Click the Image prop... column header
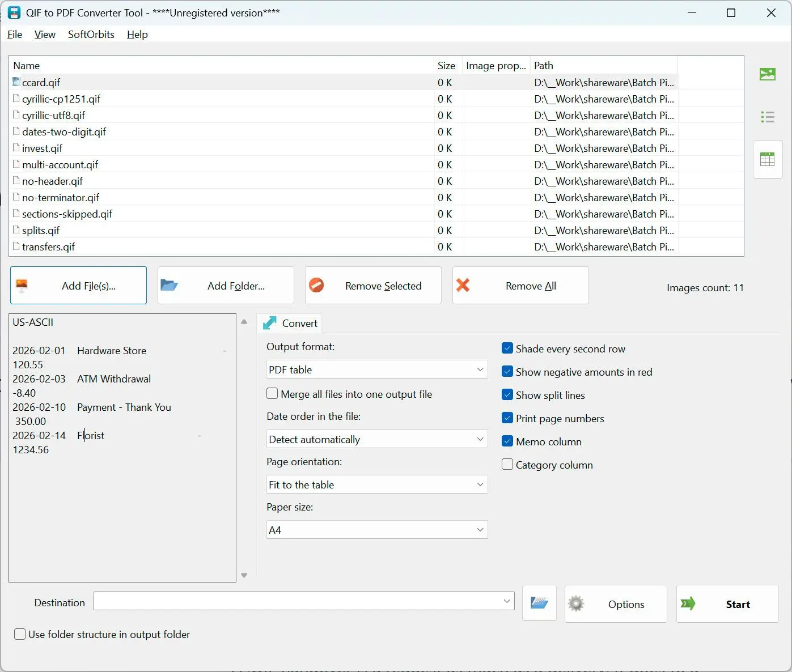 [x=496, y=65]
